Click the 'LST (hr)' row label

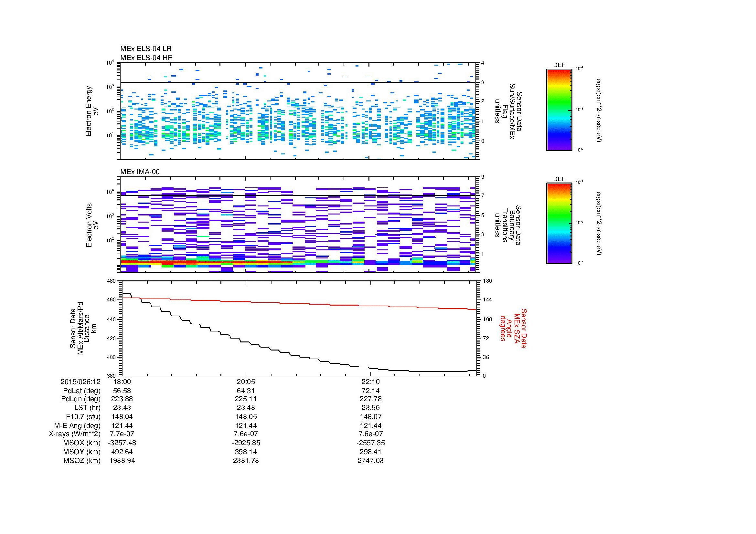click(x=87, y=408)
